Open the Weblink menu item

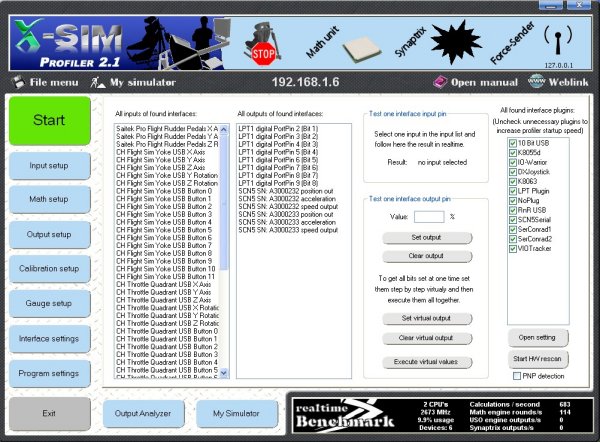[568, 82]
